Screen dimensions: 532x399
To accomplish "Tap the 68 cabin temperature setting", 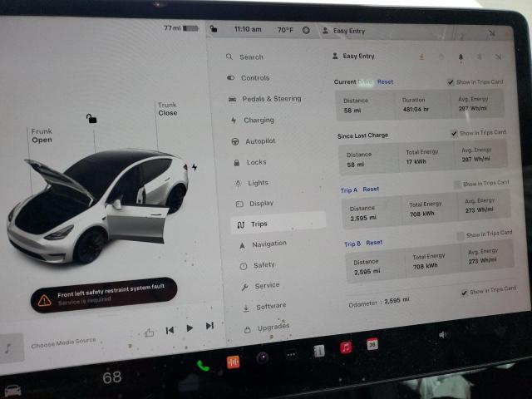I will tap(112, 377).
